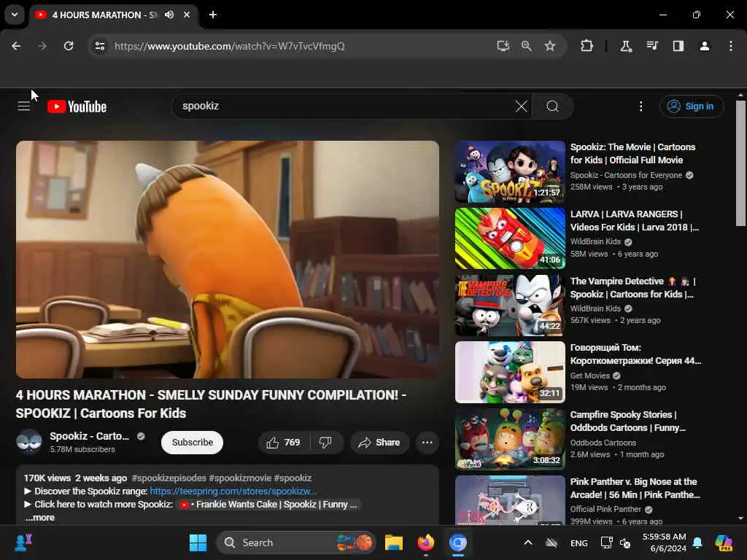Share the video
Viewport: 747px width, 560px height.
pyautogui.click(x=379, y=443)
